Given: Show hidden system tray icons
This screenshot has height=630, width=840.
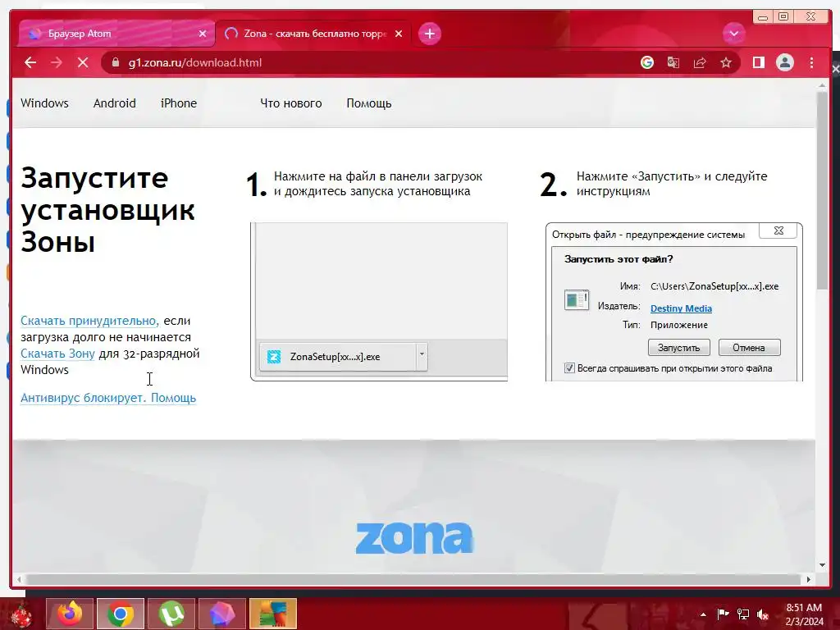Looking at the screenshot, I should [703, 614].
